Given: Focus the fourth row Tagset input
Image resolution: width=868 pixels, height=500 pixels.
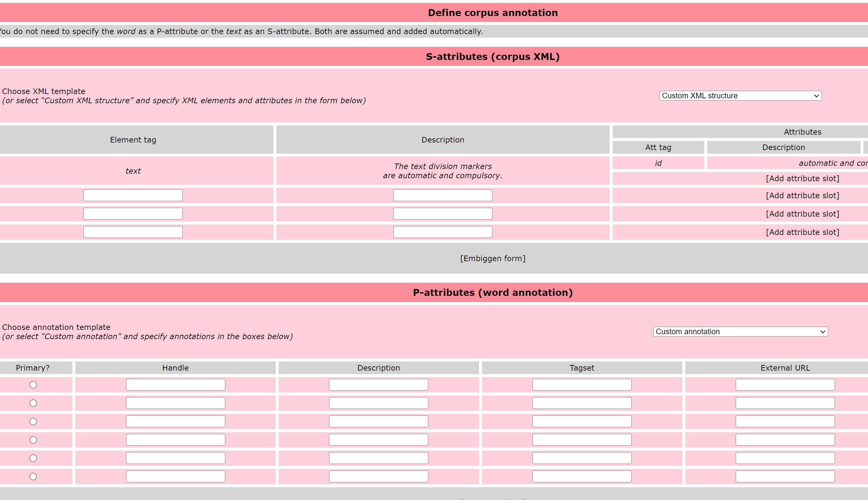Looking at the screenshot, I should pyautogui.click(x=582, y=440).
